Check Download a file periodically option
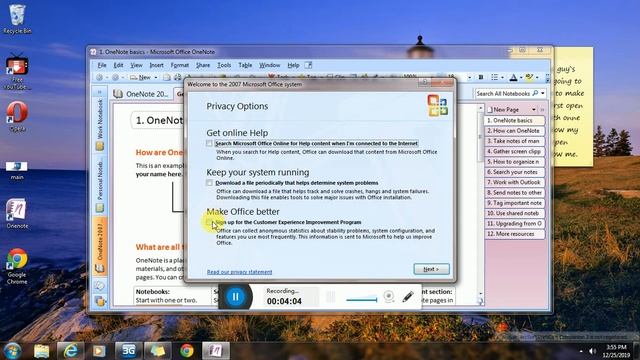The image size is (640, 360). pos(209,183)
